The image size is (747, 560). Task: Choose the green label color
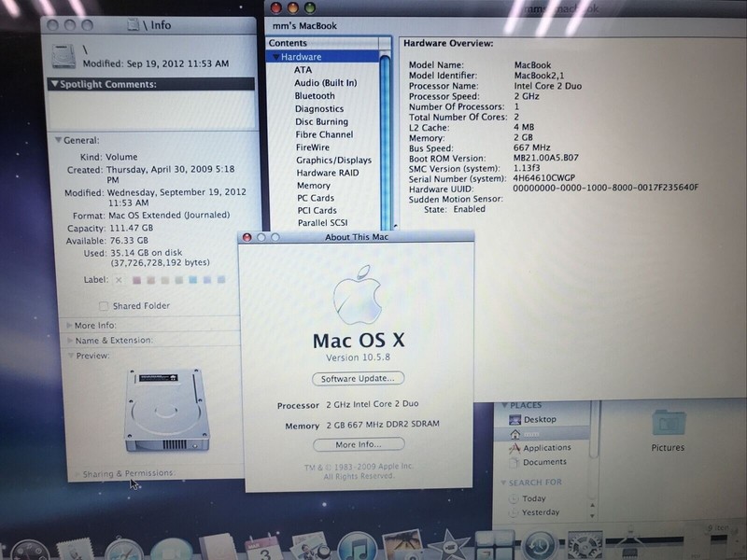[178, 280]
